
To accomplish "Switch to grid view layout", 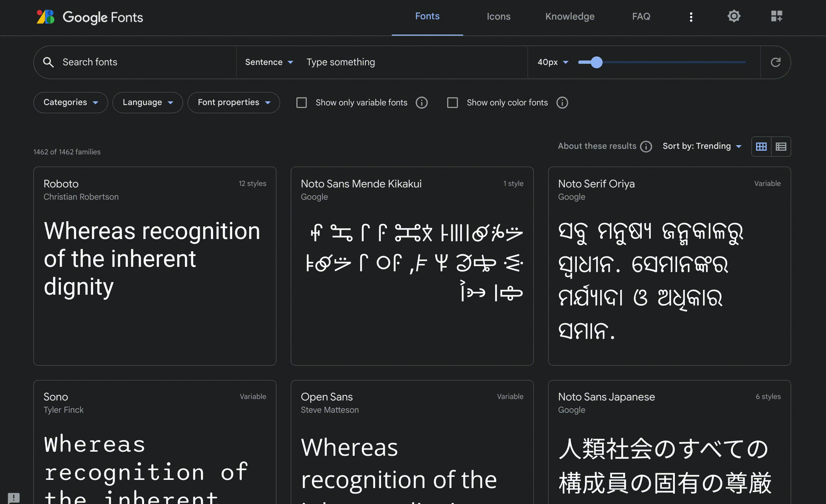I will tap(761, 147).
